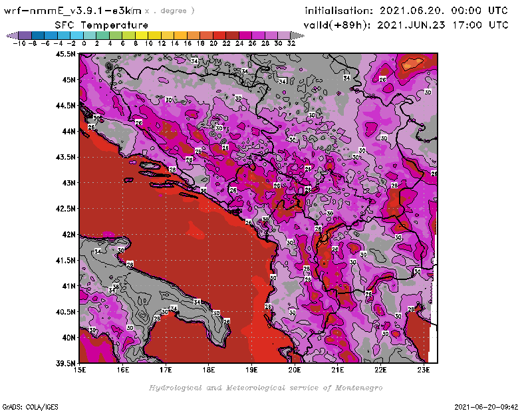The image size is (532, 411).
Task: Click the 45.5N latitude axis label
Action: (x=65, y=54)
